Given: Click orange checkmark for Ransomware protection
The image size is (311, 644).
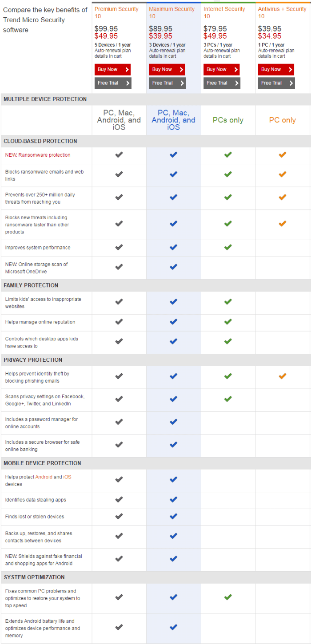Looking at the screenshot, I should pos(282,155).
